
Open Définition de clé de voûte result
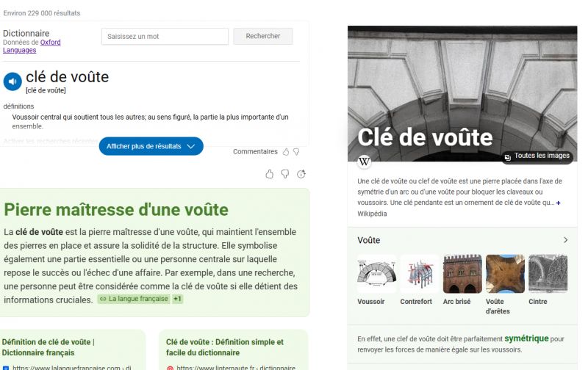(48, 347)
